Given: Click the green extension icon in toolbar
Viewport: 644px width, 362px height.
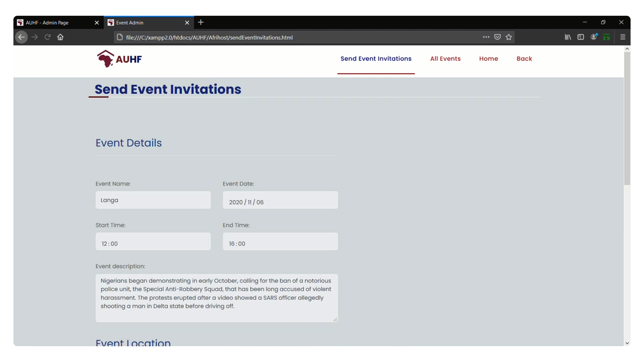Looking at the screenshot, I should tap(606, 37).
